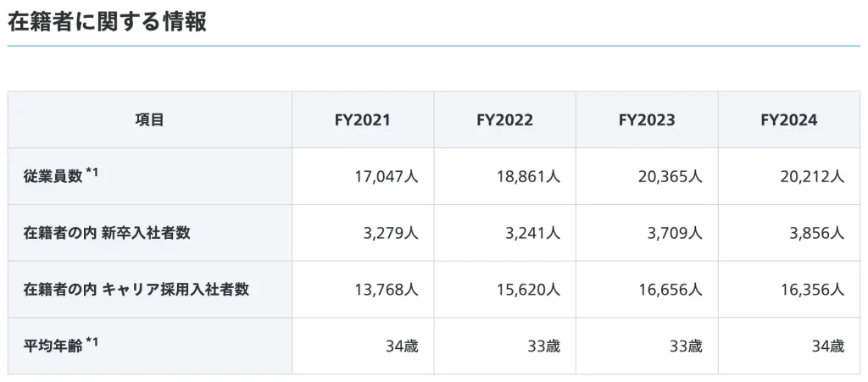Select the 項目 column header

tap(149, 120)
